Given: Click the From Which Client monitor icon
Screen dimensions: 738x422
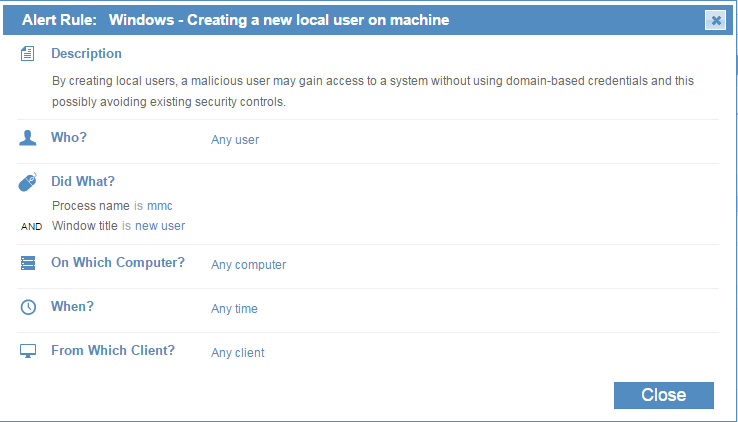Looking at the screenshot, I should (x=28, y=351).
